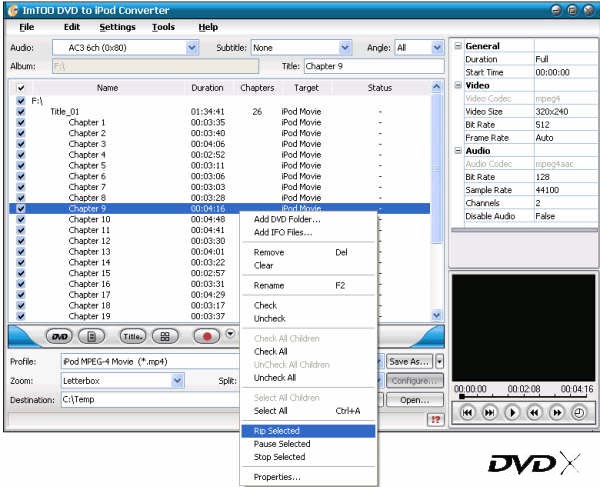The height and width of the screenshot is (487, 600).
Task: Uncheck the F:\ drive checkbox
Action: [x=21, y=101]
